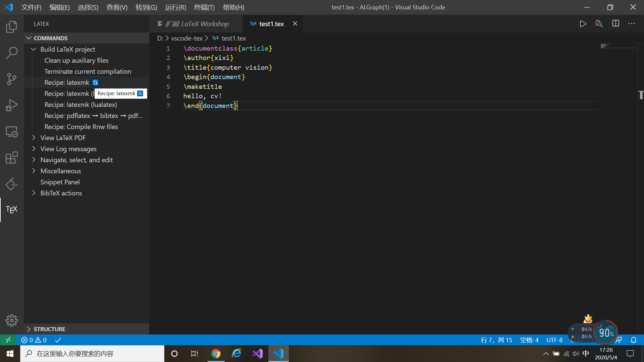Expand the View Log messages item
Viewport: 644px width, 362px height.
[34, 149]
